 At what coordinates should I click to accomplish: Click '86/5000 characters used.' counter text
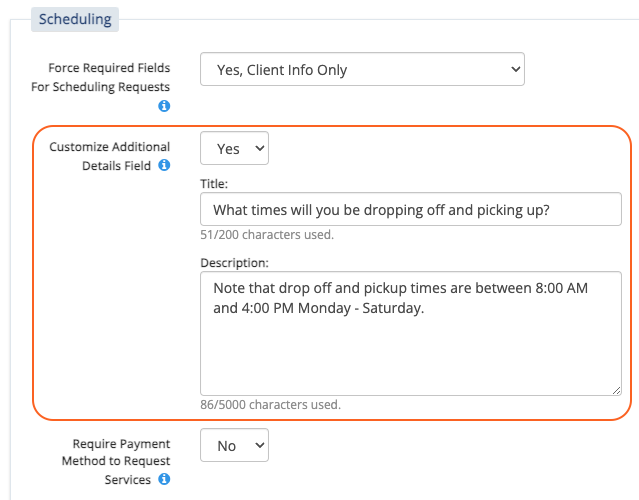click(271, 405)
